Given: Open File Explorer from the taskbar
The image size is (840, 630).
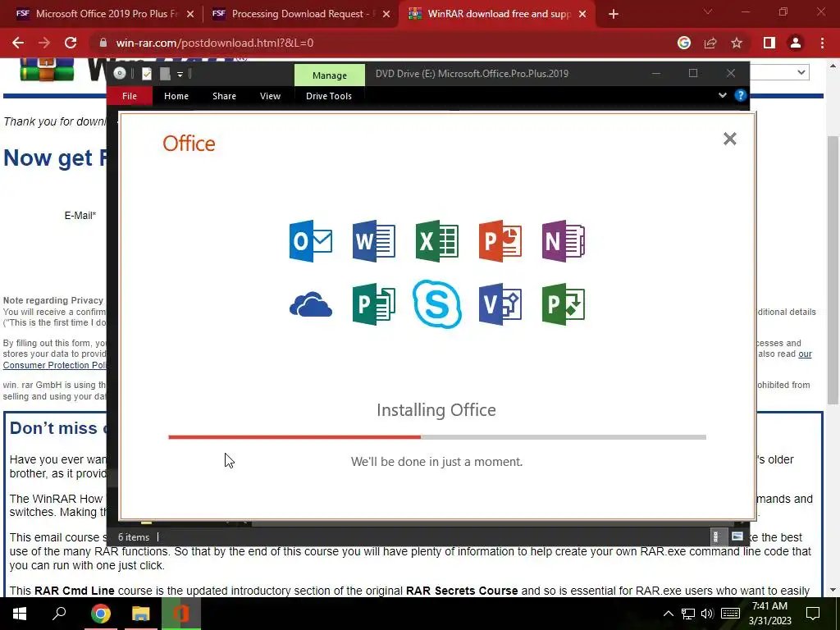Looking at the screenshot, I should click(x=141, y=614).
